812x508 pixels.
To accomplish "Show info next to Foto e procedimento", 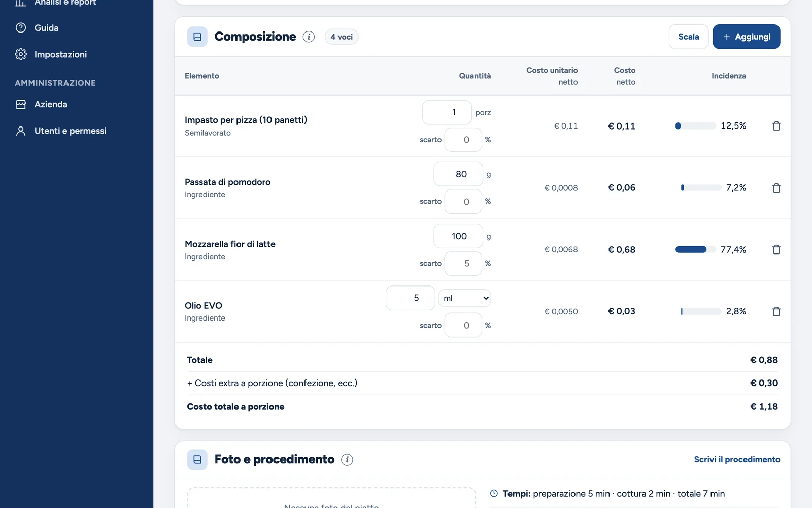I will (347, 460).
